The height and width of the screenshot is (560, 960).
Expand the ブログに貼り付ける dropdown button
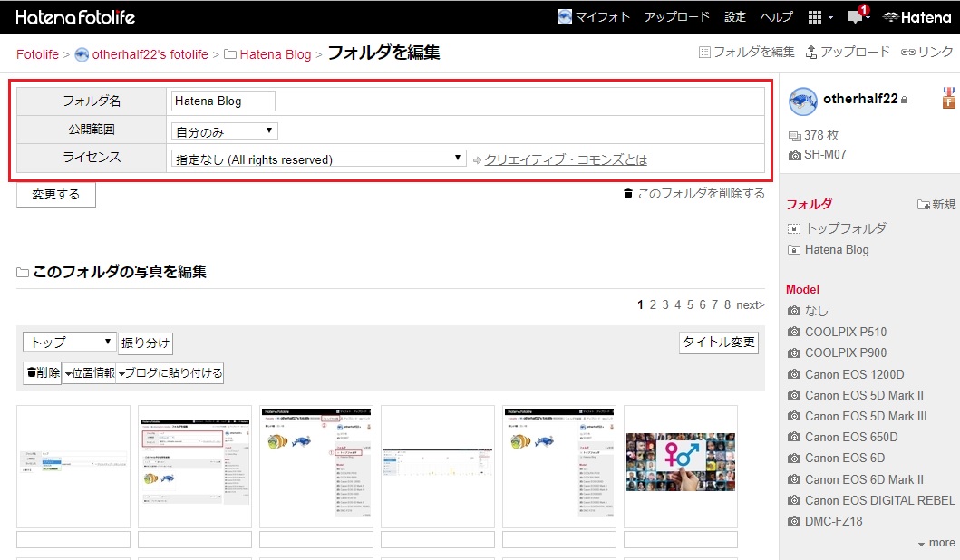pyautogui.click(x=170, y=372)
